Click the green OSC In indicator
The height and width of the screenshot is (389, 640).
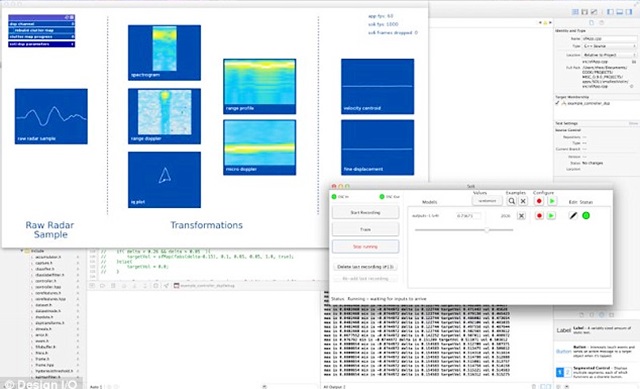[334, 197]
